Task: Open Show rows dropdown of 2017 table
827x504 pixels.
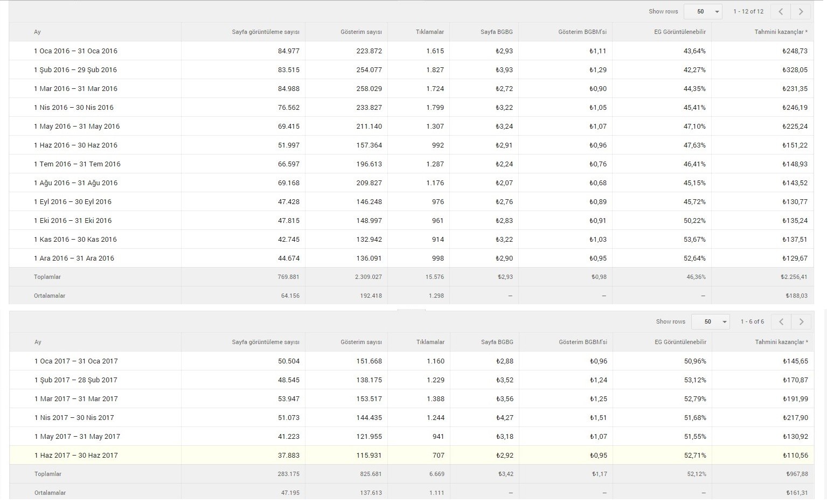Action: click(x=710, y=321)
